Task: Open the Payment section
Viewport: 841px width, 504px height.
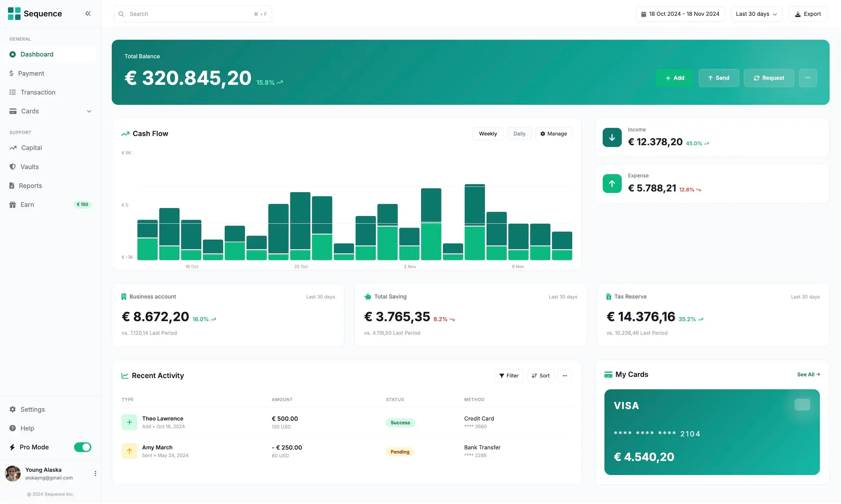Action: 31,73
